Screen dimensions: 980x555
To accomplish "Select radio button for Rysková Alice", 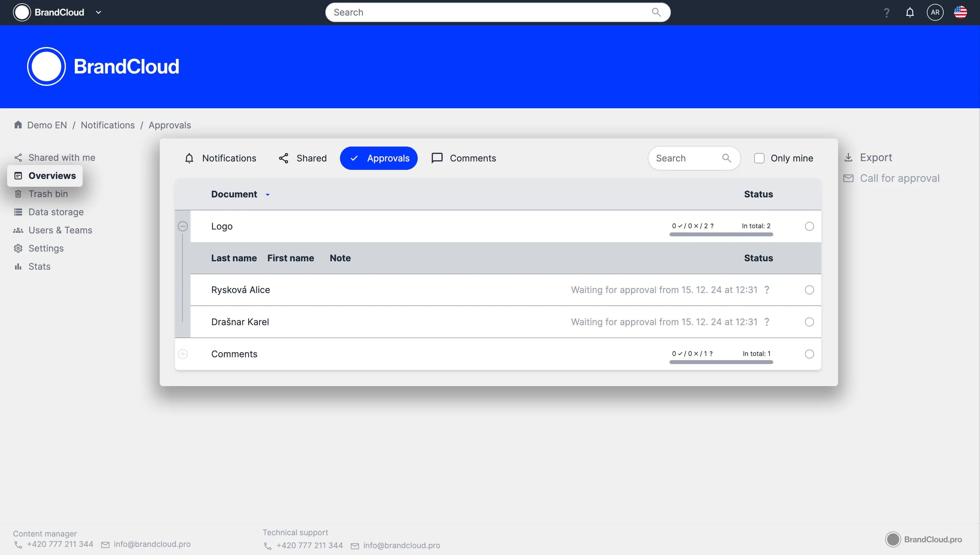I will coord(809,290).
